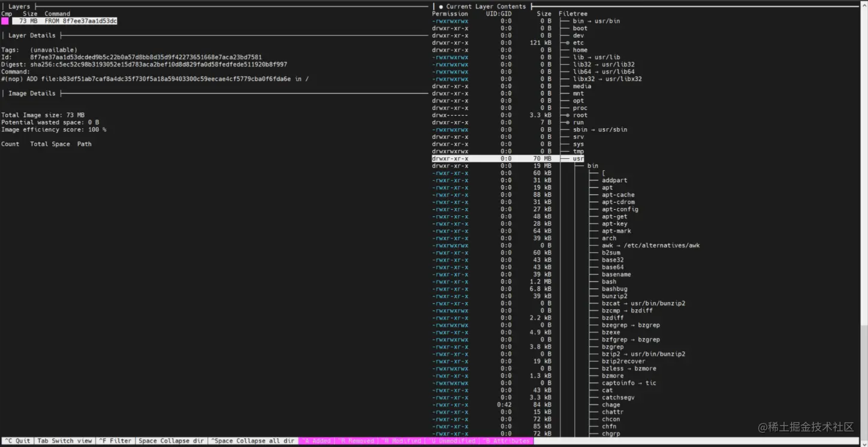Viewport: 868px width, 447px height.
Task: Select the Layers pane header
Action: pyautogui.click(x=19, y=7)
